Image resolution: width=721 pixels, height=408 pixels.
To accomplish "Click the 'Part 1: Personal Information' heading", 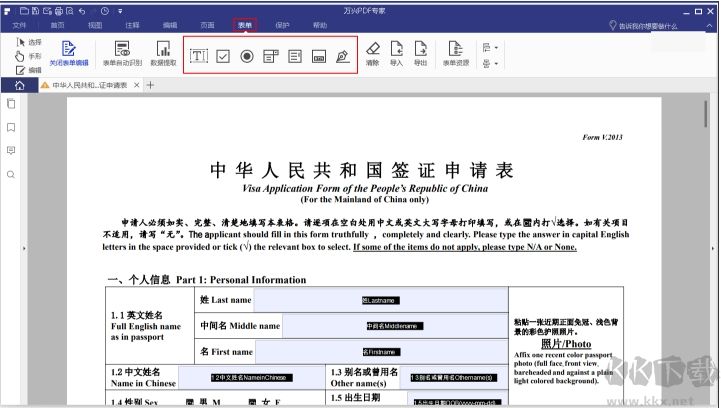I will point(241,280).
